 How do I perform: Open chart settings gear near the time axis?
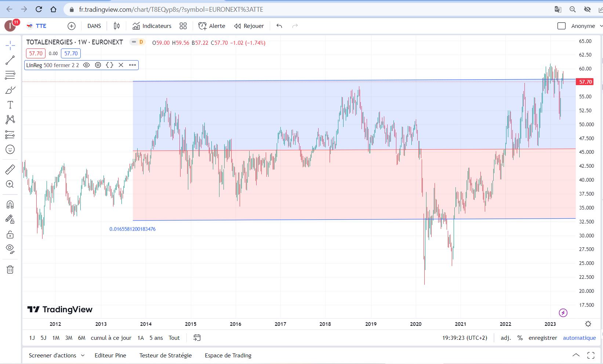(x=588, y=324)
